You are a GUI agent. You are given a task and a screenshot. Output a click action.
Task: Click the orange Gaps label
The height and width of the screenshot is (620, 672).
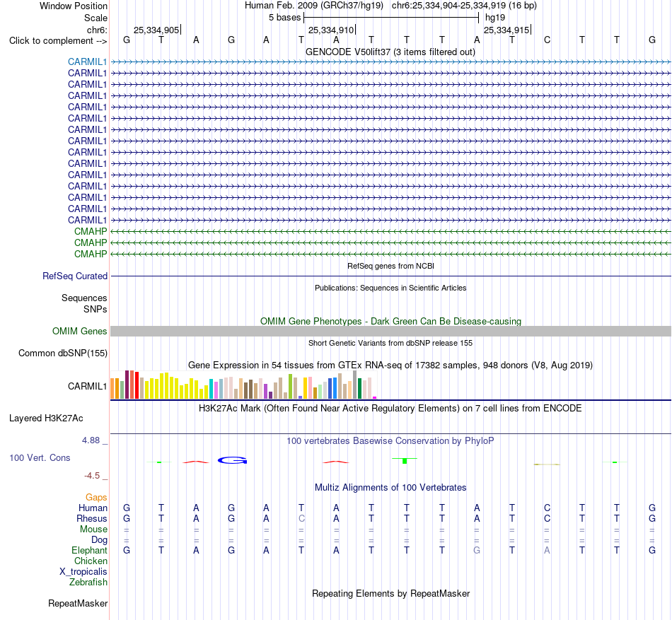pyautogui.click(x=96, y=498)
